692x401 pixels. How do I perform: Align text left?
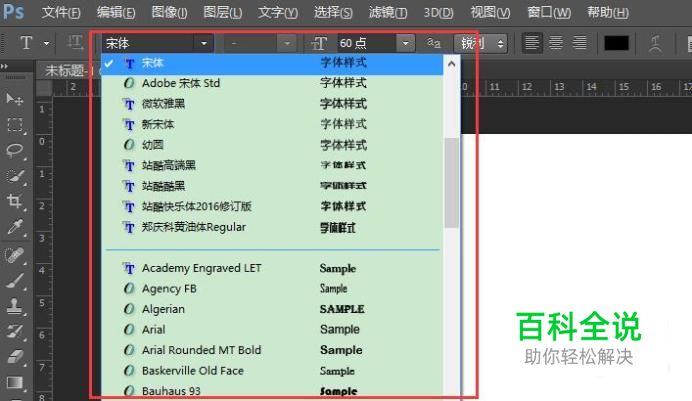pos(531,43)
